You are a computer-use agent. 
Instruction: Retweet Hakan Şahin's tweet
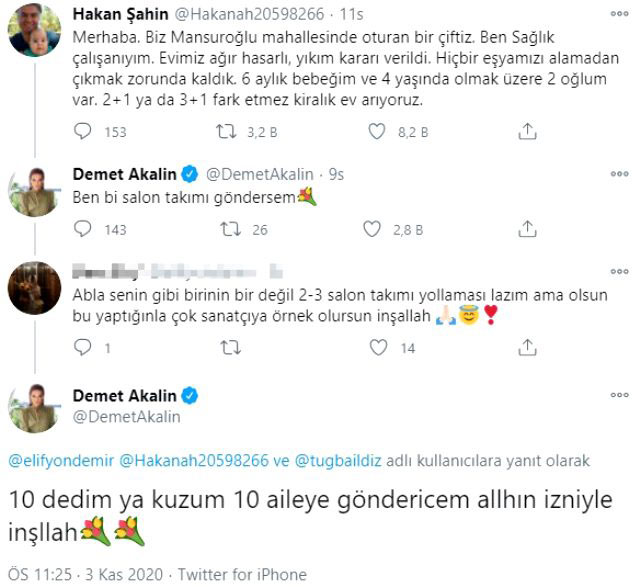230,131
